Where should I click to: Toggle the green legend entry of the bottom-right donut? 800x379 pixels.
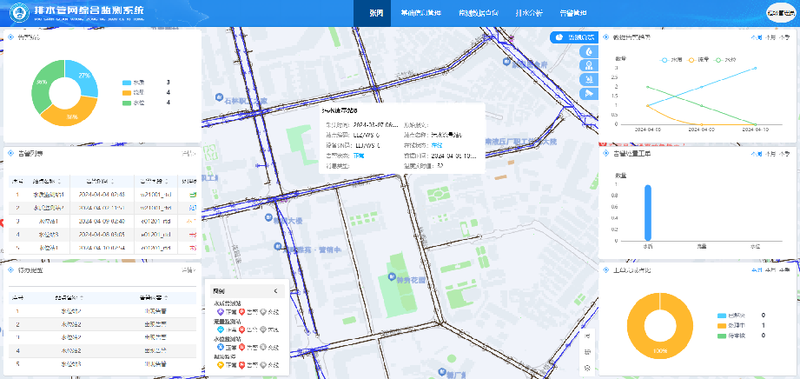730,336
